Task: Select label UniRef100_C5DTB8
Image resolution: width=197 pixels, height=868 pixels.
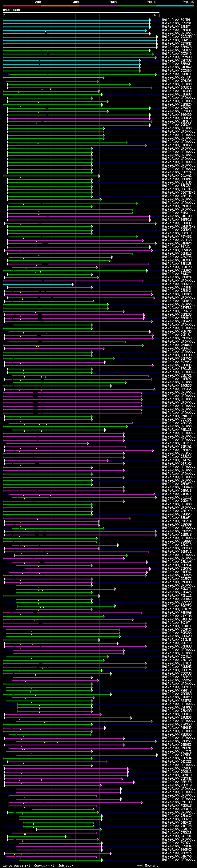Action: [177, 802]
